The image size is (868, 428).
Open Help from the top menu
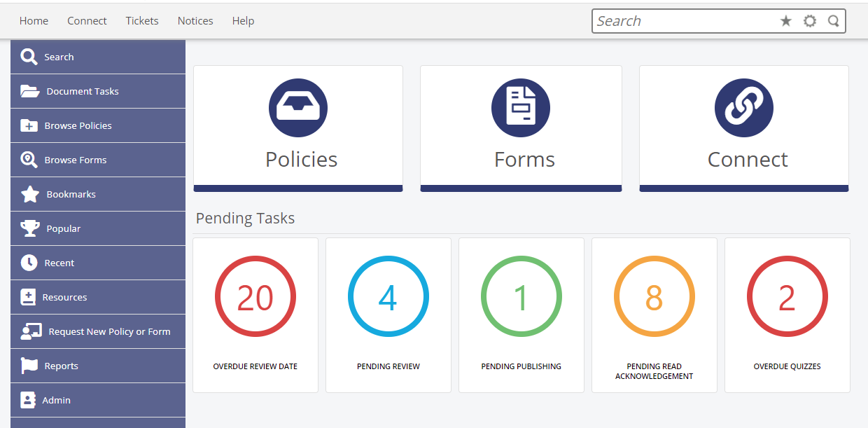(243, 20)
